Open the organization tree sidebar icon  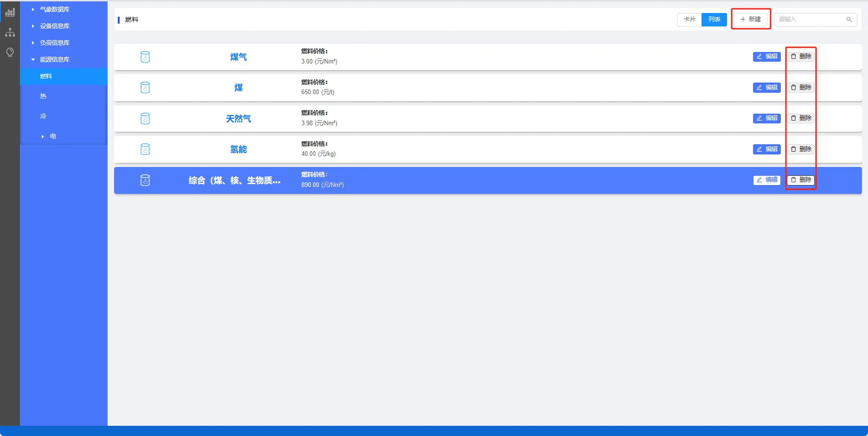click(10, 32)
